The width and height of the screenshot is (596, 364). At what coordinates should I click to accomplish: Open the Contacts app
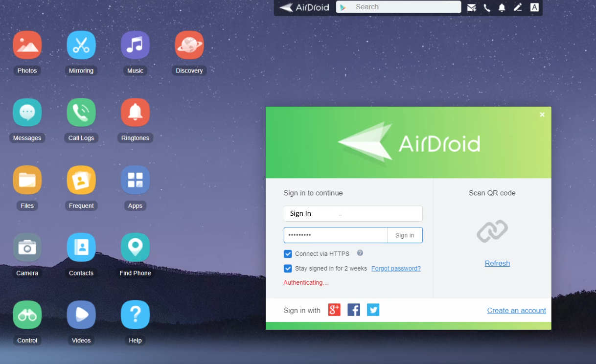[x=81, y=247]
